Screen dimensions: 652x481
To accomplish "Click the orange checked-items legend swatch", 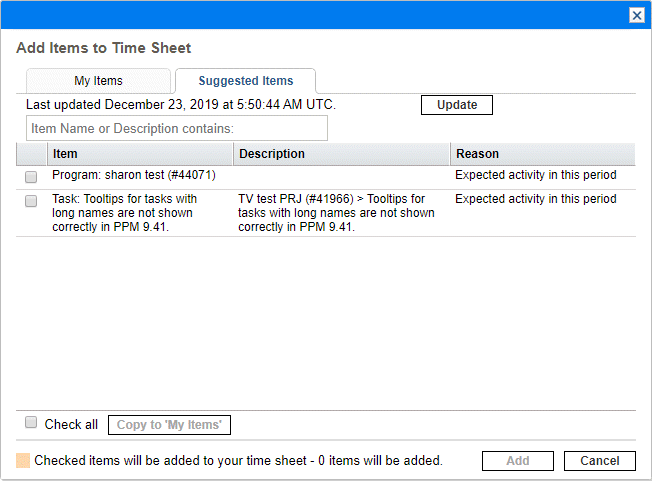I will pyautogui.click(x=23, y=461).
